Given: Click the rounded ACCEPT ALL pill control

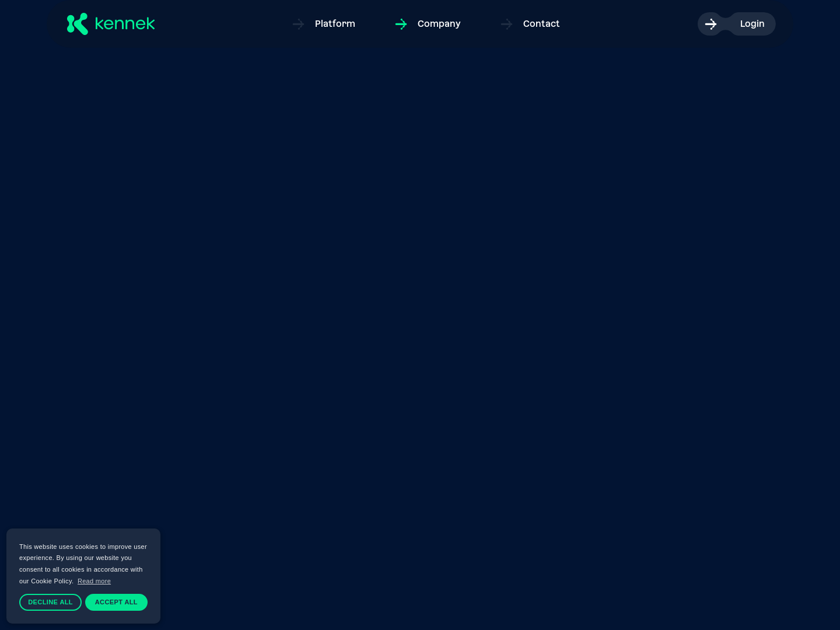Looking at the screenshot, I should pyautogui.click(x=116, y=602).
